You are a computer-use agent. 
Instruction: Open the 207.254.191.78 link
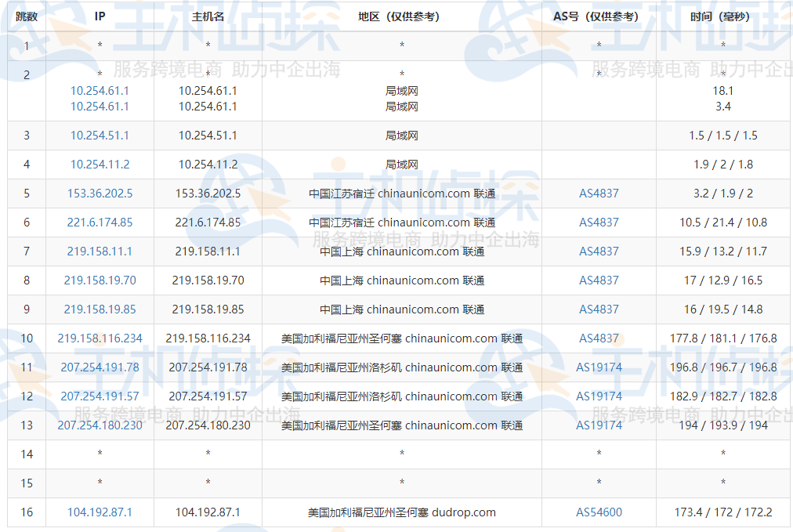point(100,367)
